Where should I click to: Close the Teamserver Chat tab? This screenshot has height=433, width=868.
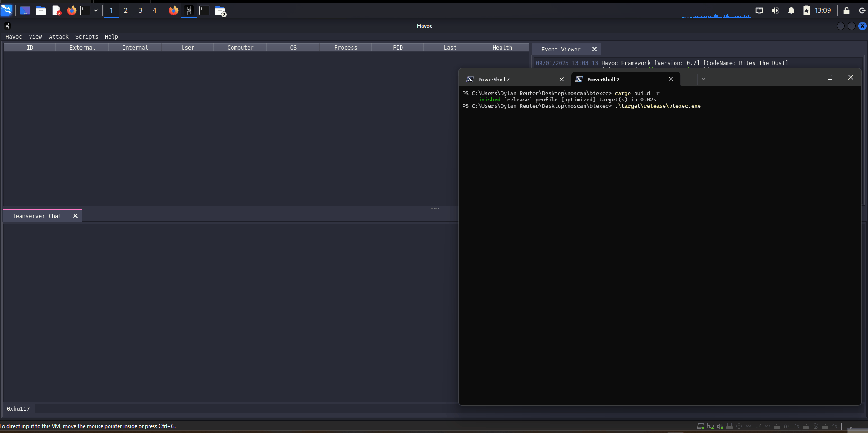(75, 216)
